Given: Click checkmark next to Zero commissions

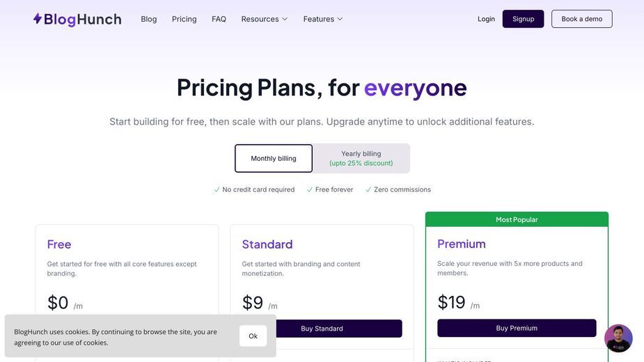Looking at the screenshot, I should (x=368, y=189).
